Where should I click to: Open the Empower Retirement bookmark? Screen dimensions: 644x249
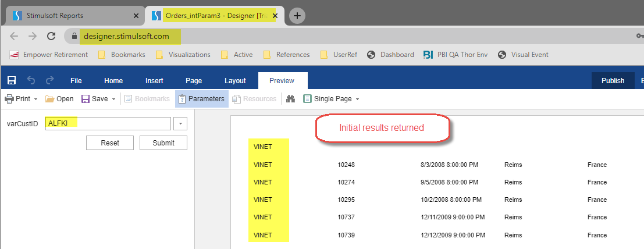pyautogui.click(x=49, y=55)
